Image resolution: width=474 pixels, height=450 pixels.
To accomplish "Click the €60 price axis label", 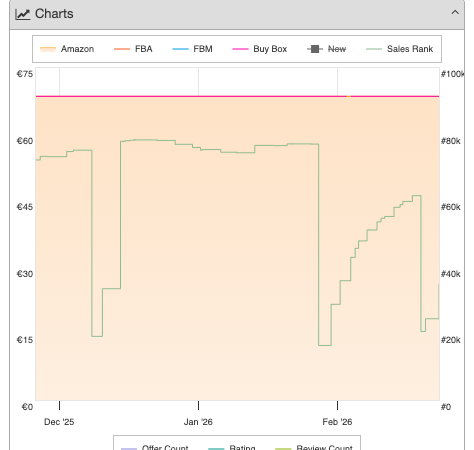I will click(x=25, y=141).
